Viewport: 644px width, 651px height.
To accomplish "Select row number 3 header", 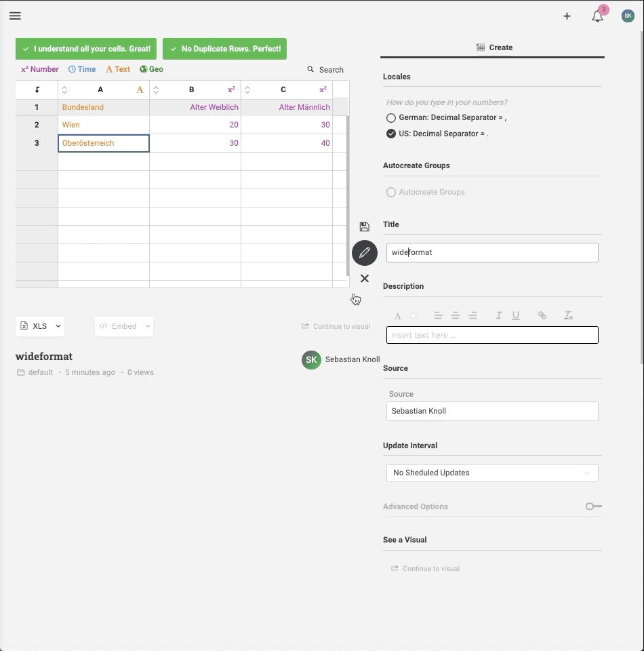I will coord(37,143).
